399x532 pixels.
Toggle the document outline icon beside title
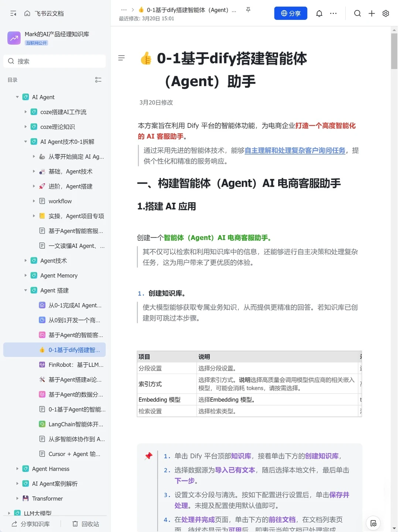(x=121, y=58)
